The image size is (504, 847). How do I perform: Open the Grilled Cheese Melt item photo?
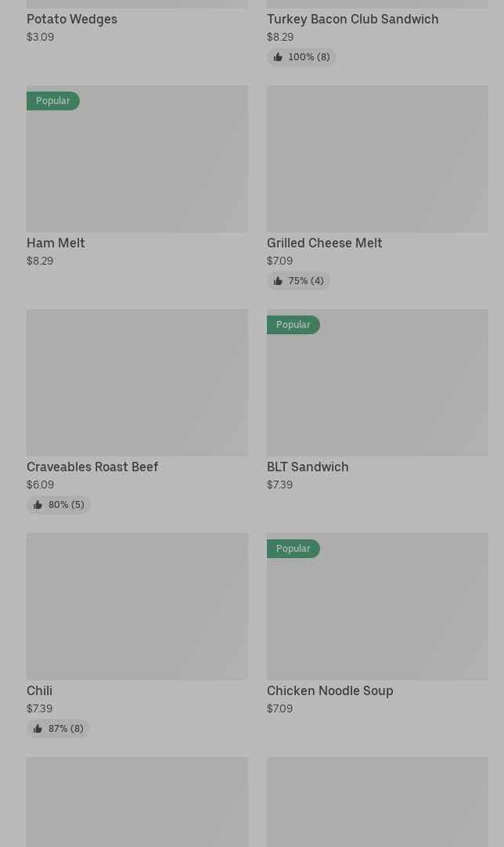pyautogui.click(x=377, y=159)
